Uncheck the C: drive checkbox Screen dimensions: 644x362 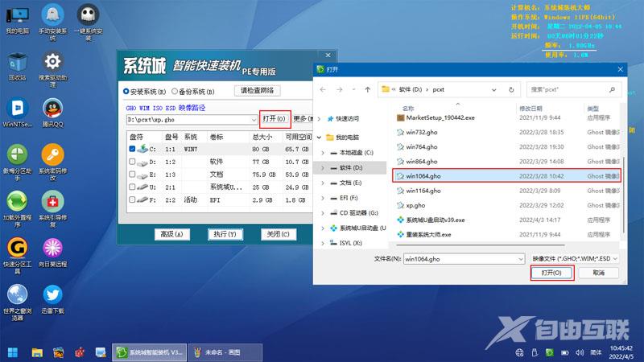pyautogui.click(x=132, y=149)
